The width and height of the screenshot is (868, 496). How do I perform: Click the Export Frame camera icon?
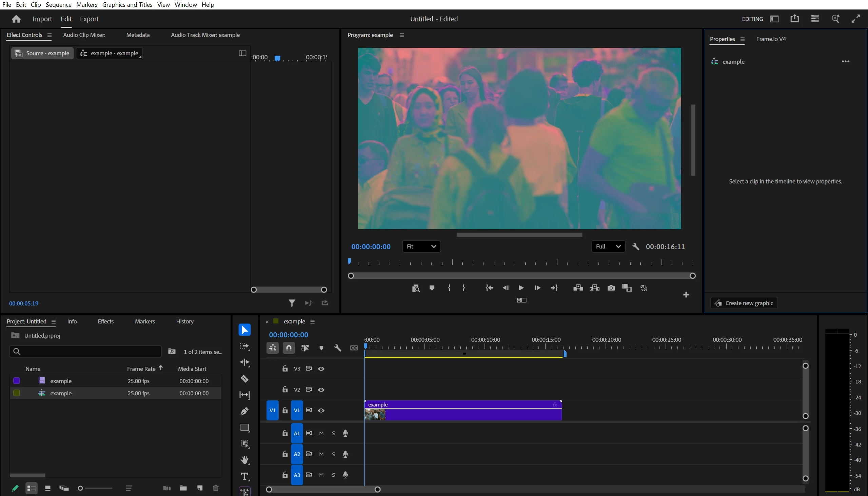point(611,288)
